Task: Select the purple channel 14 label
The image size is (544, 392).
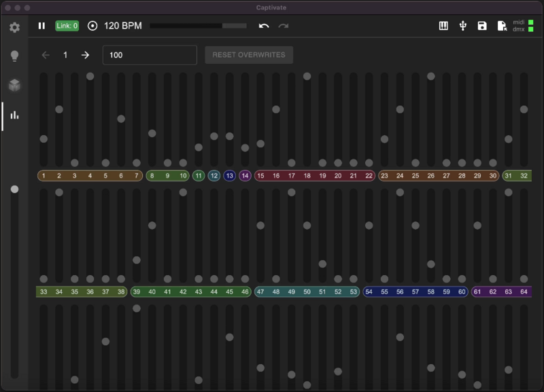Action: click(245, 176)
